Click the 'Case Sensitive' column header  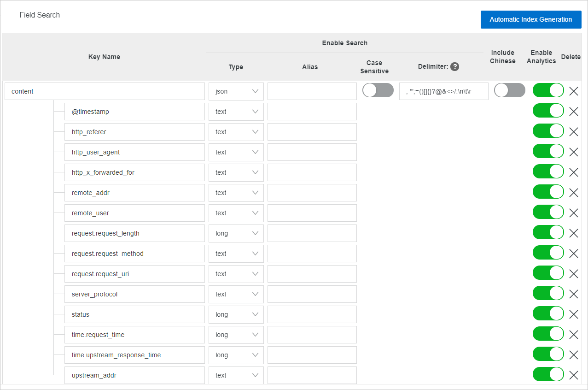(374, 67)
